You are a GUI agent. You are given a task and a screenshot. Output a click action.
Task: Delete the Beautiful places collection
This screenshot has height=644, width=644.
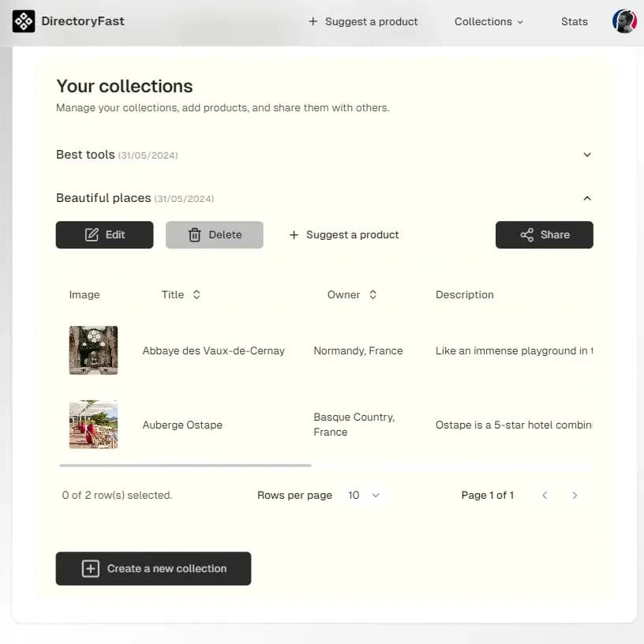coord(214,234)
